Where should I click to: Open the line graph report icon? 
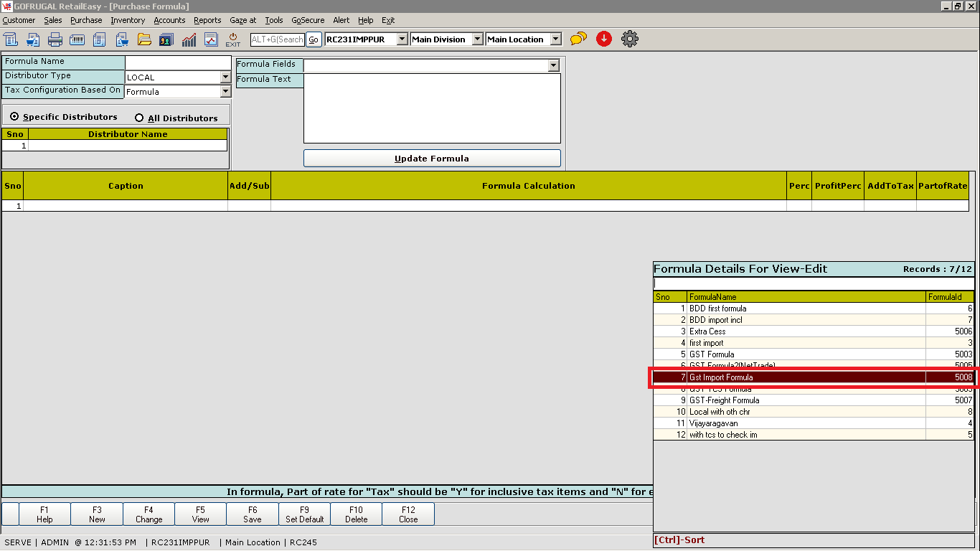click(x=211, y=39)
